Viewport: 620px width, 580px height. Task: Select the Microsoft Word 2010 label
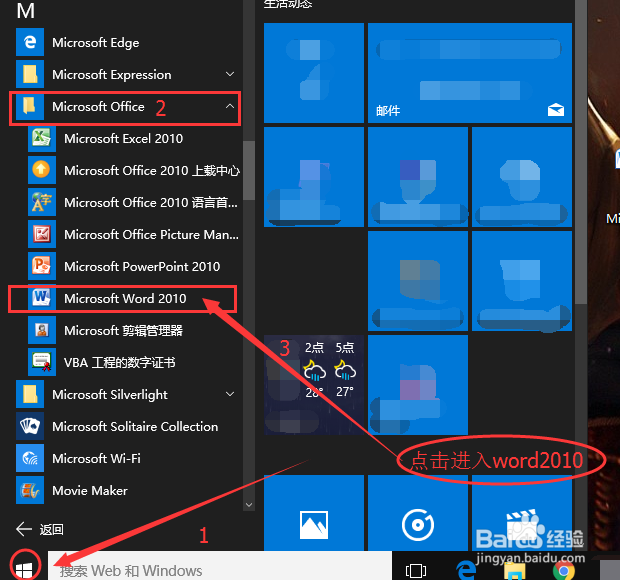click(125, 299)
